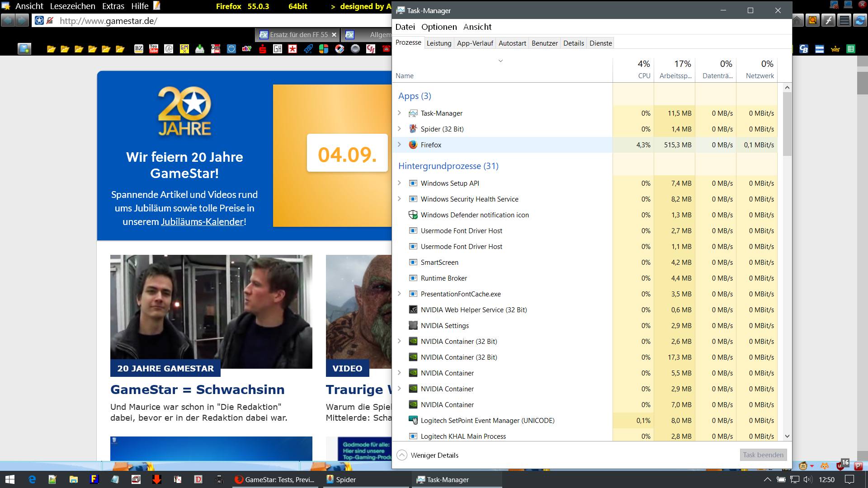Open Microsoft Edge from the taskbar
The image size is (868, 488).
(x=32, y=479)
